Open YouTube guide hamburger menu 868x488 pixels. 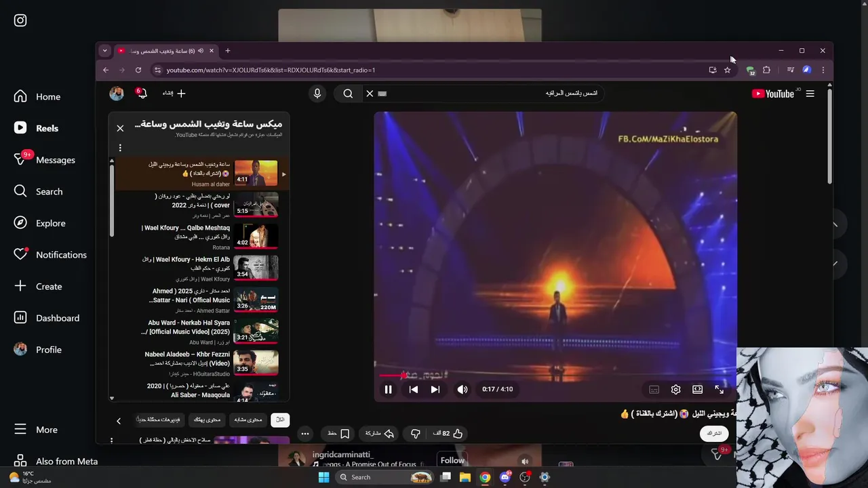810,94
